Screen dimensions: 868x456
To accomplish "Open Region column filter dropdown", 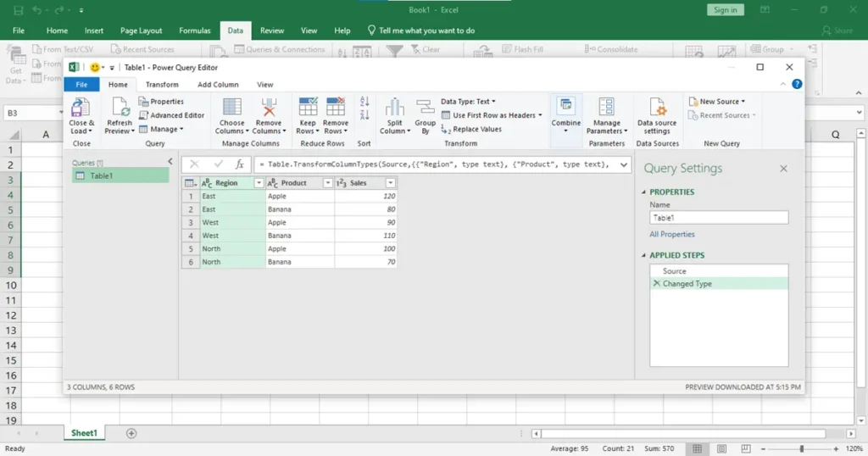I will tap(259, 182).
